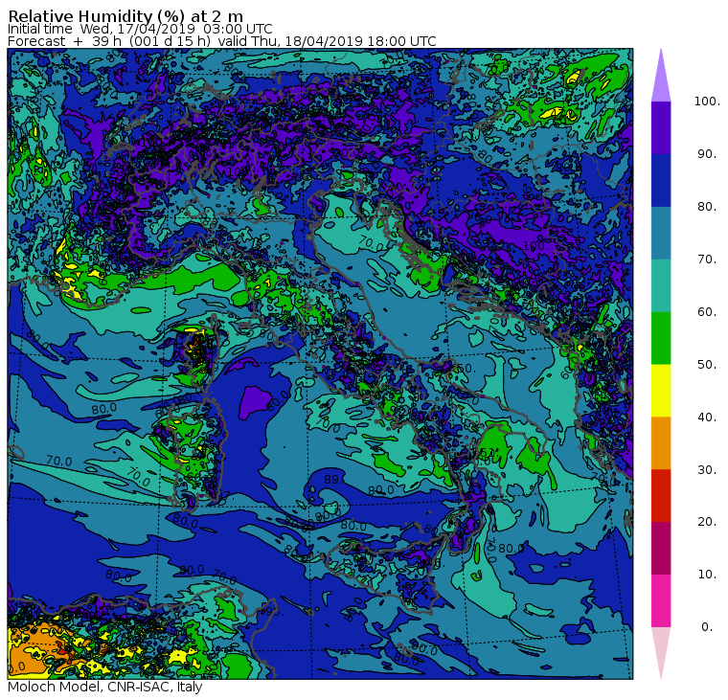Click the pink 0-10 legend swatch

click(x=661, y=600)
